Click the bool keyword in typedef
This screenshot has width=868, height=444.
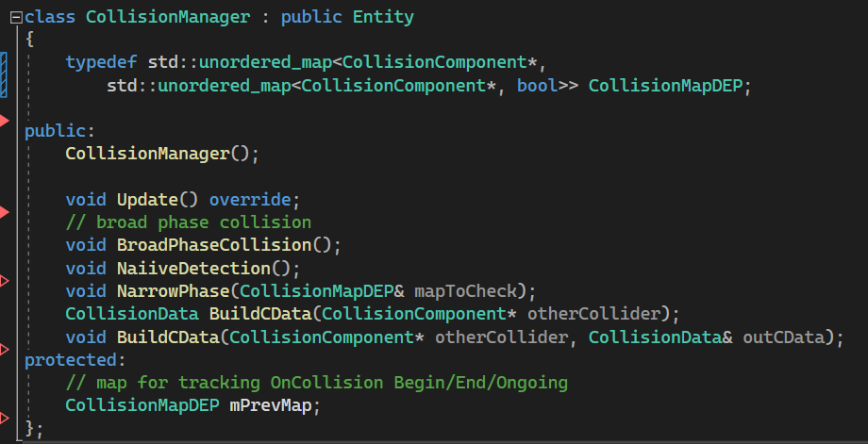click(537, 86)
